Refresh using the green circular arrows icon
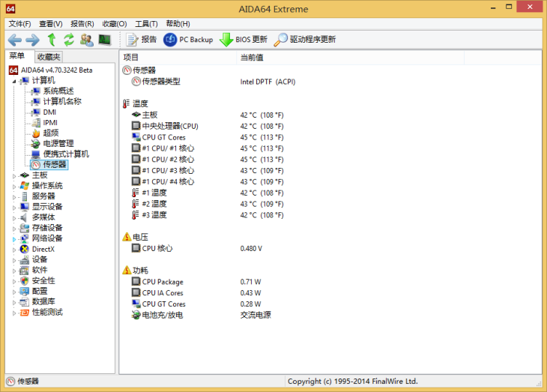Screen dimensions: 547x392 [69, 40]
